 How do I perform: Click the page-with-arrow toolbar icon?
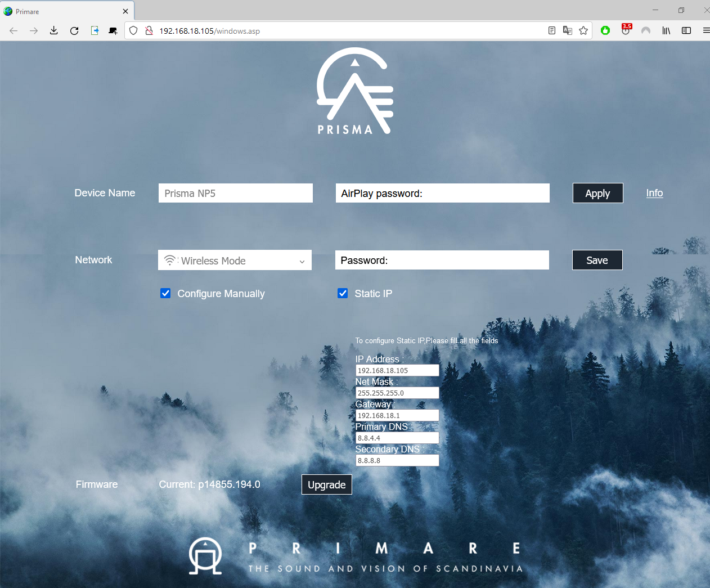[95, 30]
